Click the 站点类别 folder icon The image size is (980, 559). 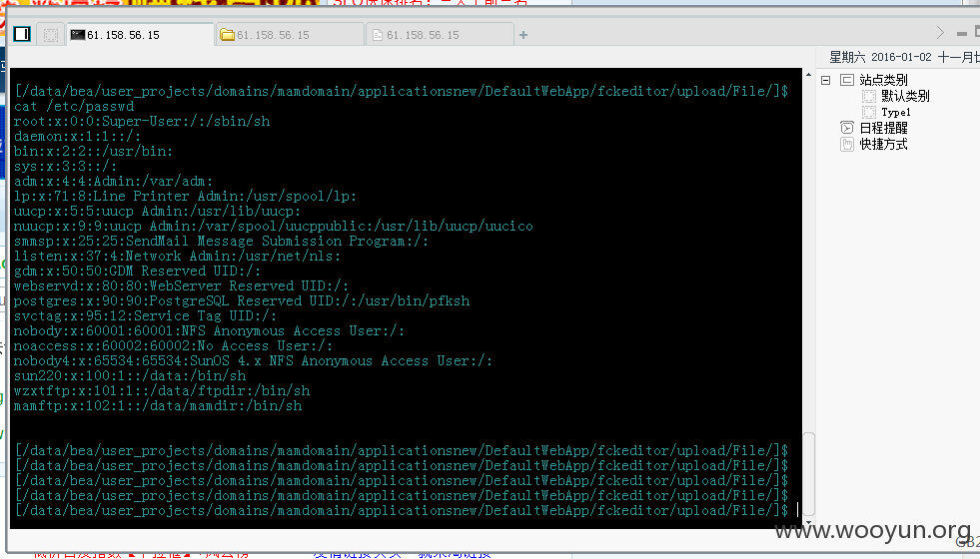pyautogui.click(x=847, y=80)
